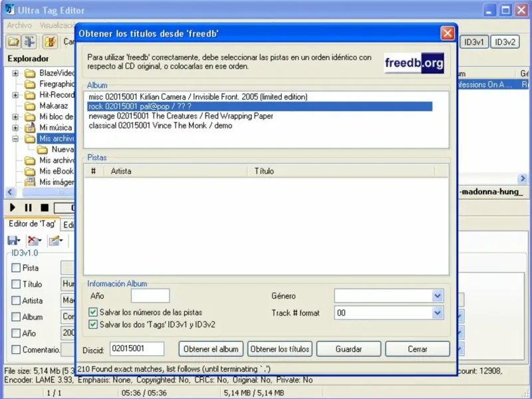Click the file list scroll right arrow
532x399 pixels.
[523, 178]
